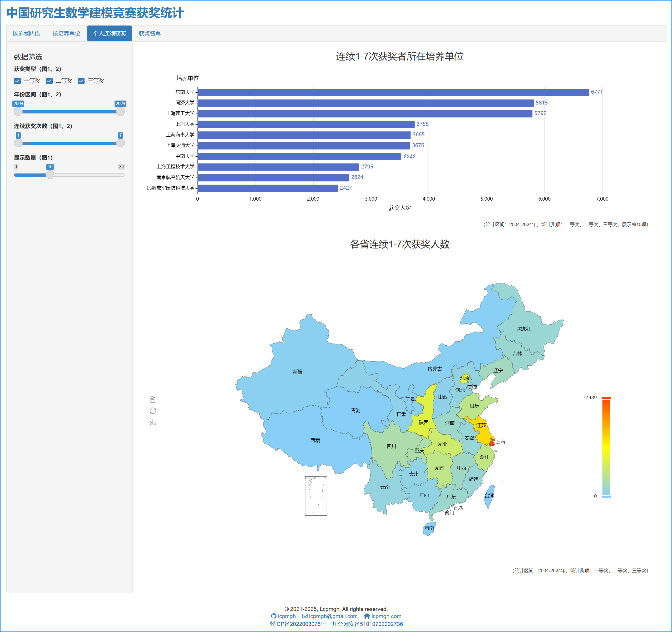Click the 2004 year slider start handle

18,112
